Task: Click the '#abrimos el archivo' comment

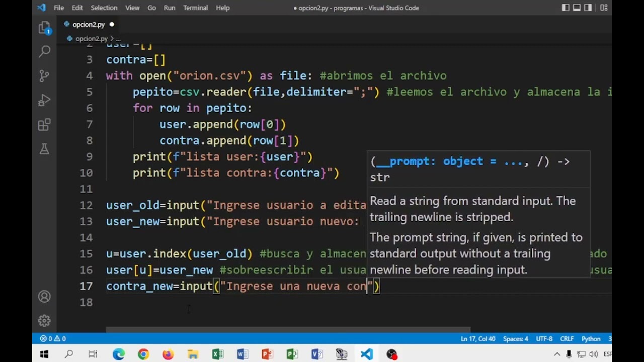Action: 383,75
